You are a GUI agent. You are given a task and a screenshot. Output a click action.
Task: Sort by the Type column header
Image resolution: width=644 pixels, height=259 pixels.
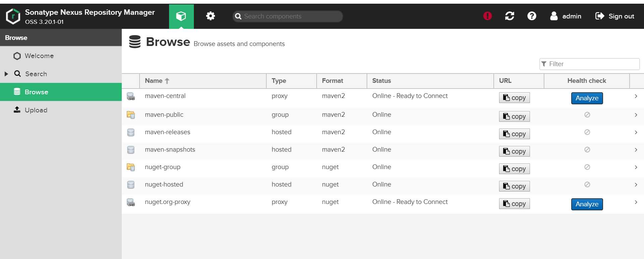coord(291,81)
